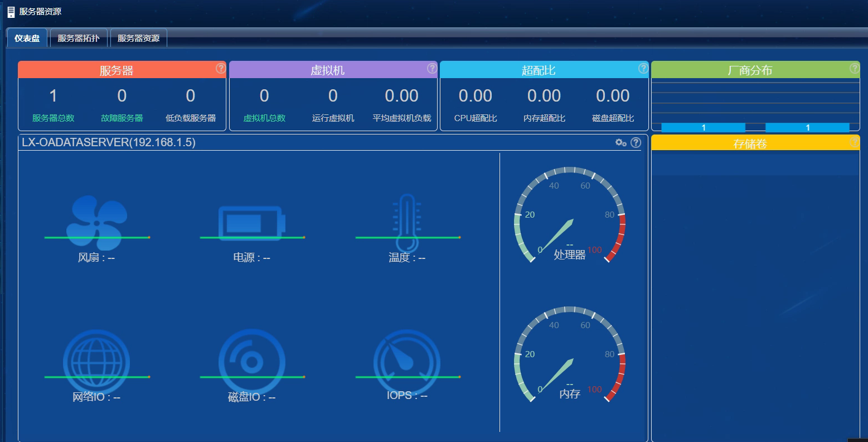Image resolution: width=868 pixels, height=442 pixels.
Task: Open the 服务器拓扑 tab
Action: [79, 39]
